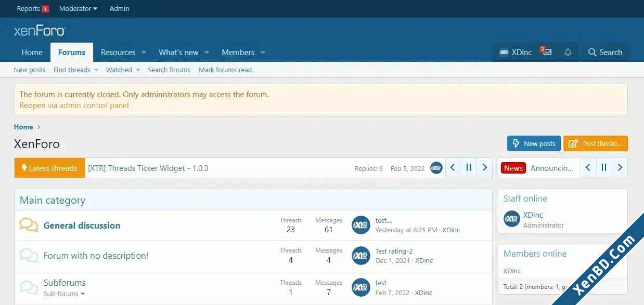Viewport: 644px width, 305px height.
Task: Click the blue New posts button
Action: tap(534, 143)
